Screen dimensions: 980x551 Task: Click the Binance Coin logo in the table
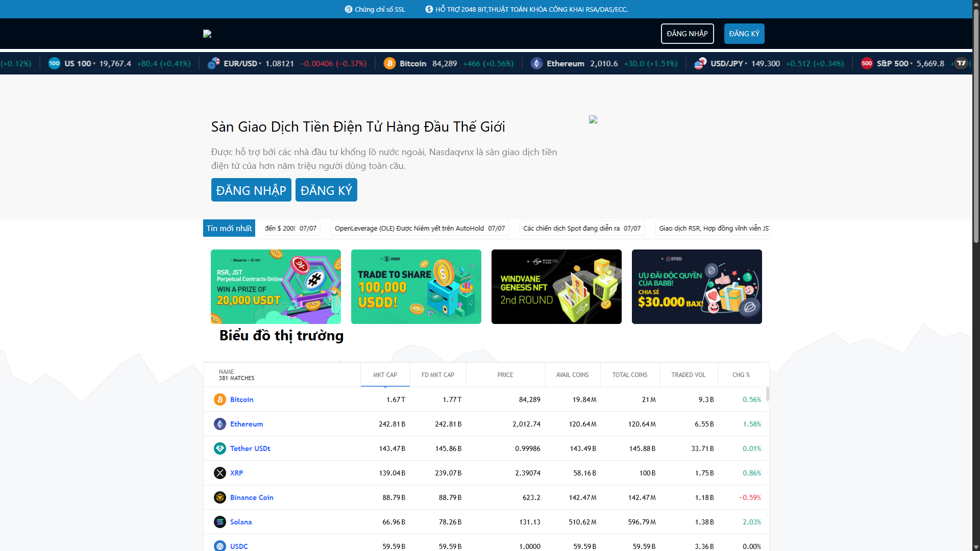(x=220, y=497)
